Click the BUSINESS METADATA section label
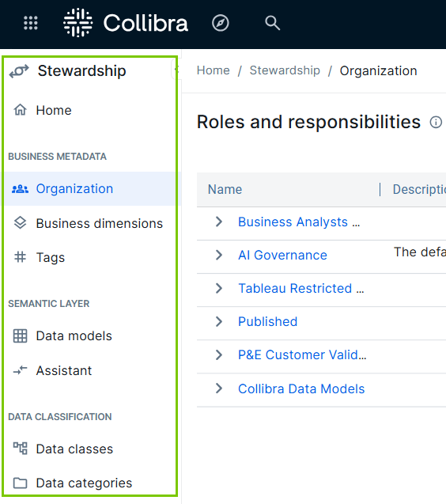Screen dimensions: 446x504 (x=57, y=156)
